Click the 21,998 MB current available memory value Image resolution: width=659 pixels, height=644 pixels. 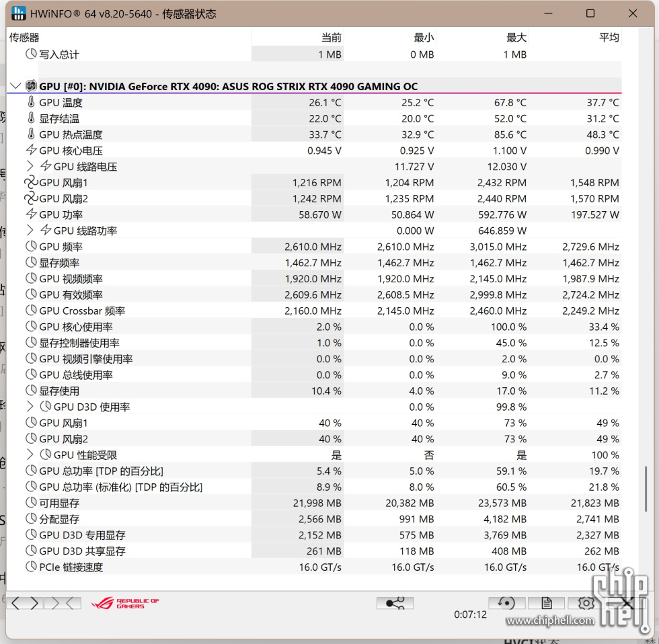317,503
